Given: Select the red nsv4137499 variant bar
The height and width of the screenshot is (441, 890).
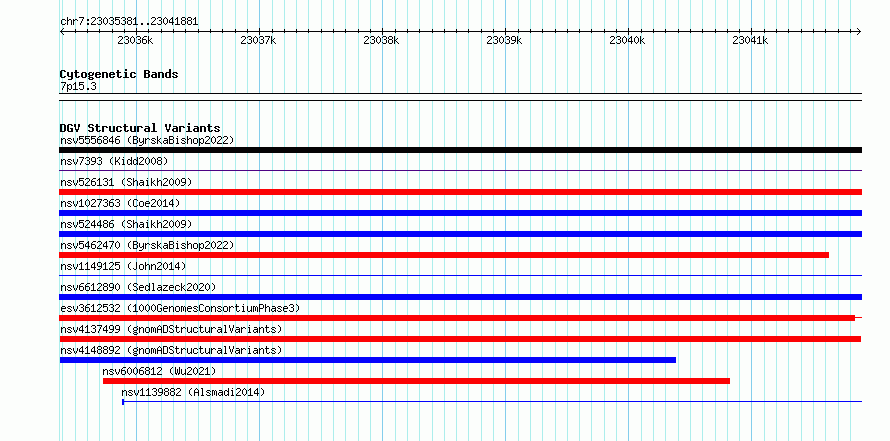Looking at the screenshot, I should [x=460, y=339].
